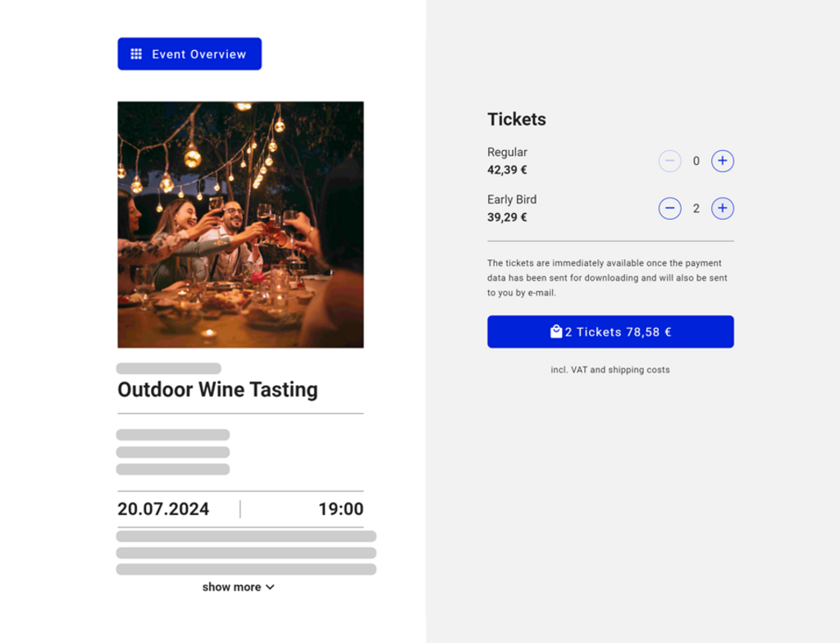Click the grid icon on Event Overview button
The image size is (840, 643).
135,53
